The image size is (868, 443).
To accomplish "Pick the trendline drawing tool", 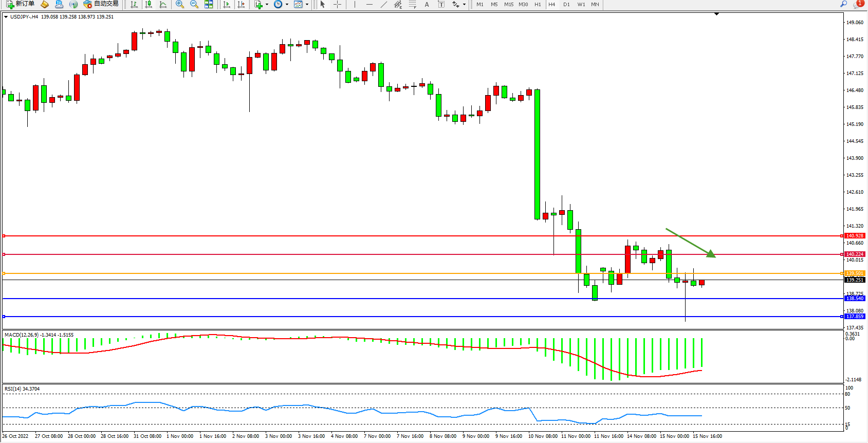I will 383,4.
